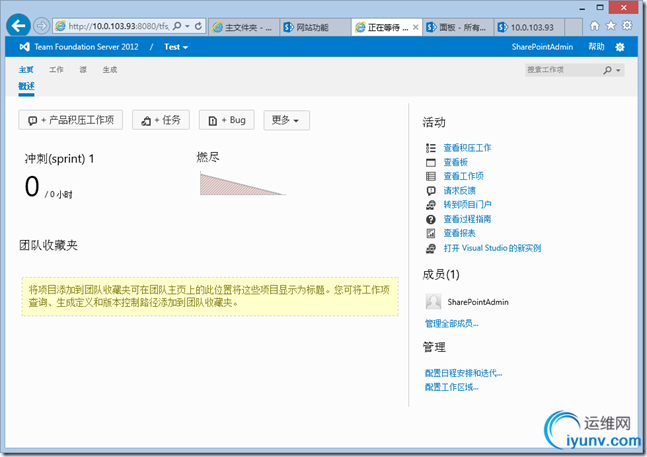
Task: Click the address bar search magnifier icon
Action: [x=177, y=26]
